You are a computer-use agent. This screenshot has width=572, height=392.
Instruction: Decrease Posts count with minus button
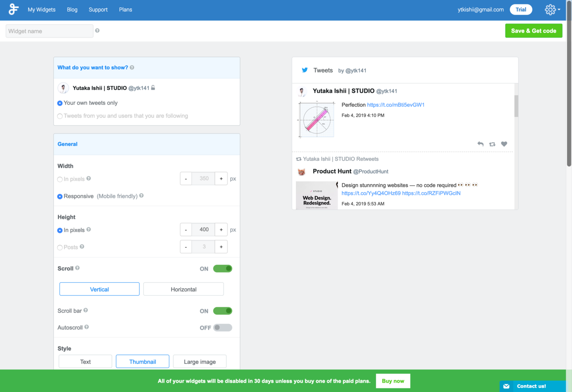coord(186,246)
